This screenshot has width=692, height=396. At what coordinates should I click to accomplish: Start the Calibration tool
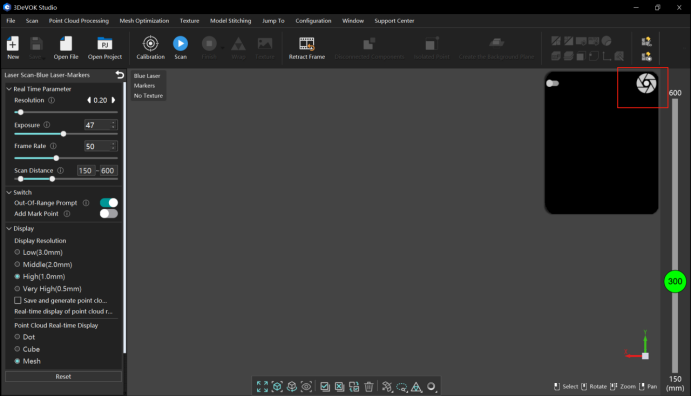point(150,48)
